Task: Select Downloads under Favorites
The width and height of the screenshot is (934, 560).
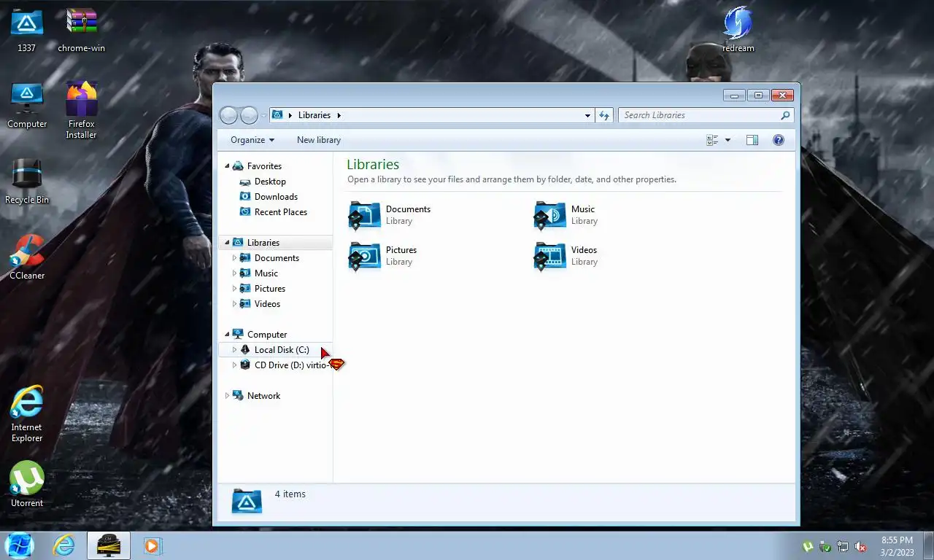Action: pos(276,197)
